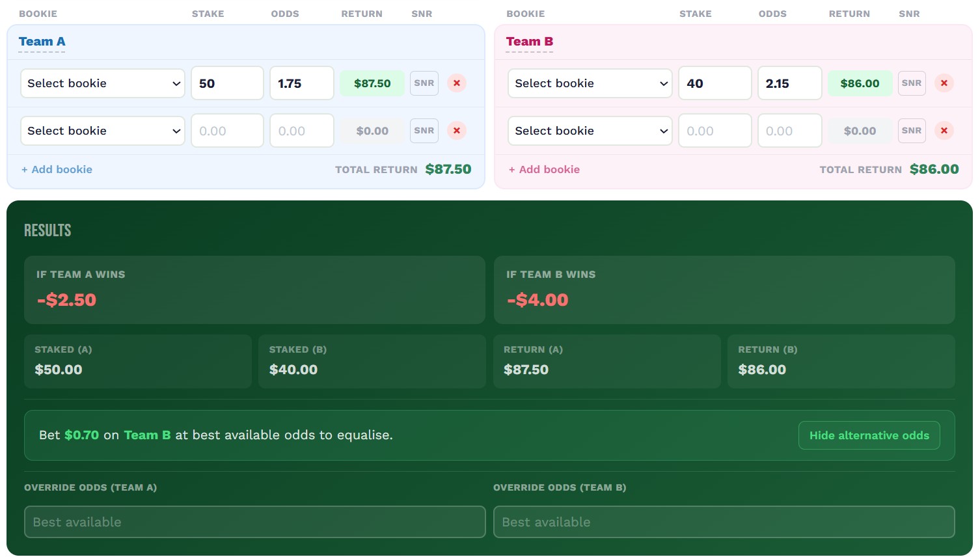Click the RESULTS heading
The width and height of the screenshot is (980, 557).
click(x=48, y=230)
